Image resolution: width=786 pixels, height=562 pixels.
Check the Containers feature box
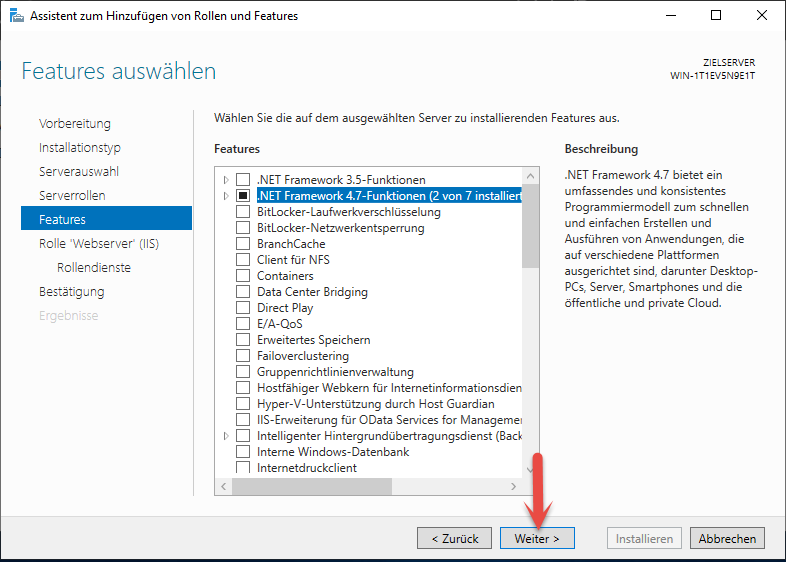pyautogui.click(x=243, y=276)
